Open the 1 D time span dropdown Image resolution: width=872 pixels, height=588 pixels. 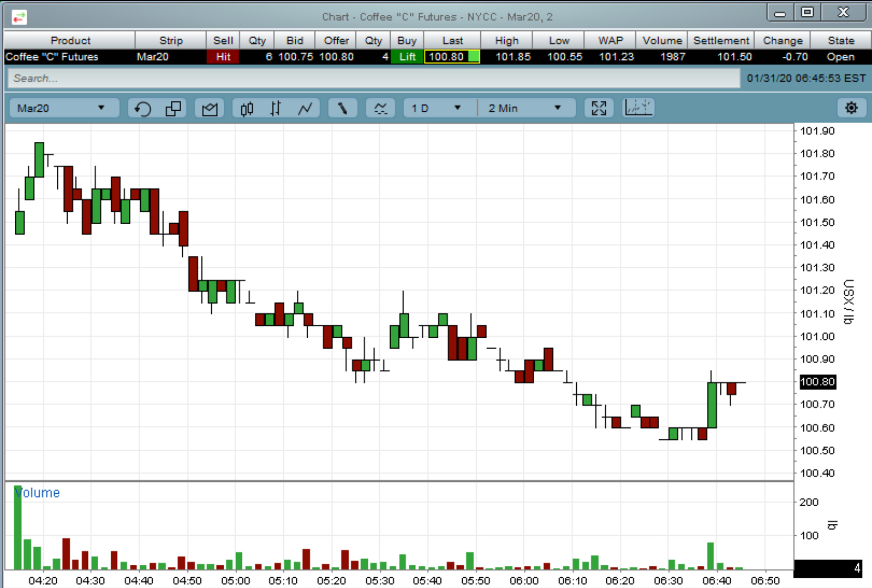point(440,108)
